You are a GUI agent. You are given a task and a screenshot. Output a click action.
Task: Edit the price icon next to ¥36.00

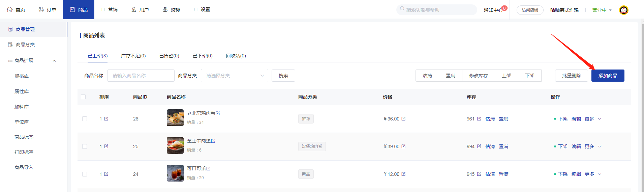[403, 118]
